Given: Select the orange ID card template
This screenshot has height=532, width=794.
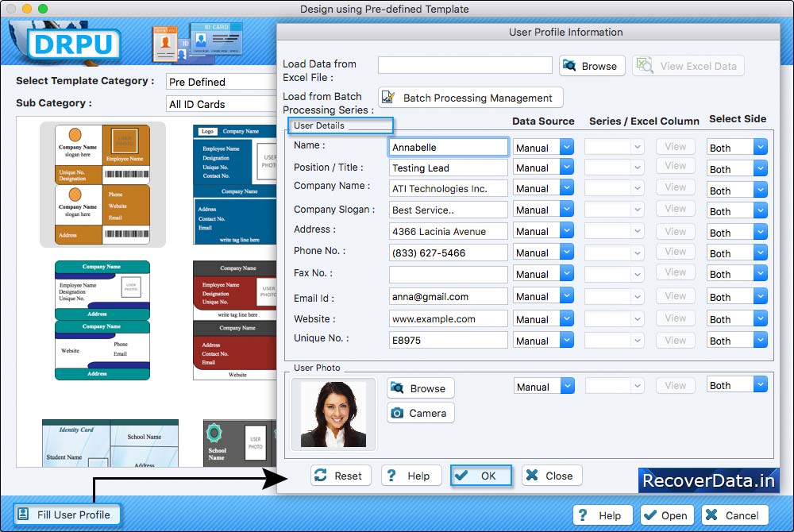Looking at the screenshot, I should [102, 184].
